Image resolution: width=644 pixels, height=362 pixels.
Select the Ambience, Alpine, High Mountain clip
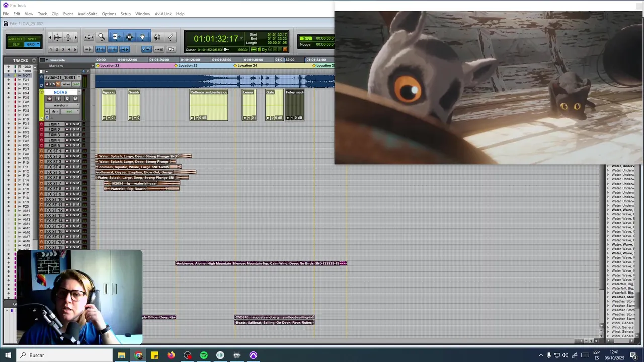pyautogui.click(x=261, y=263)
